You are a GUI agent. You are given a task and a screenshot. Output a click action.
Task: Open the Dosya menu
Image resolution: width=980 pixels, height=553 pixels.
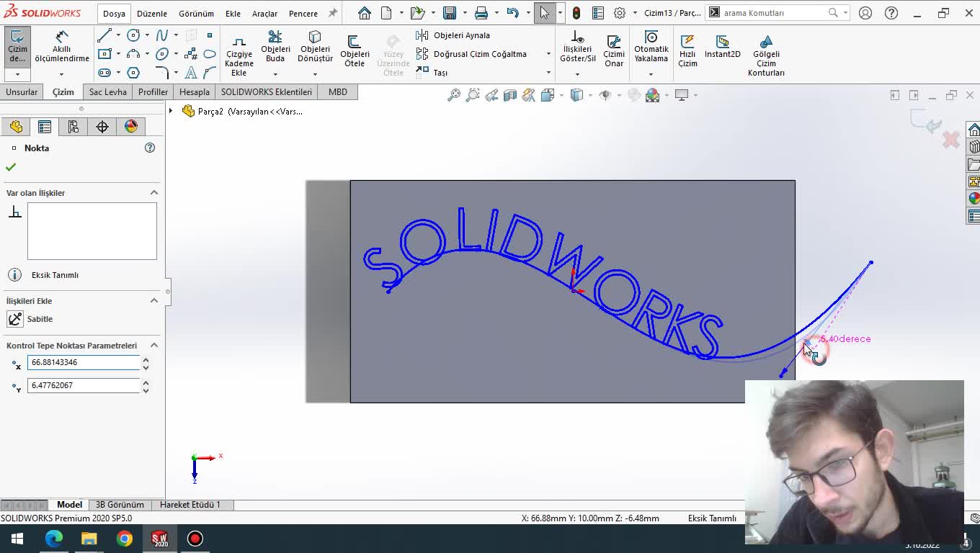pyautogui.click(x=114, y=13)
